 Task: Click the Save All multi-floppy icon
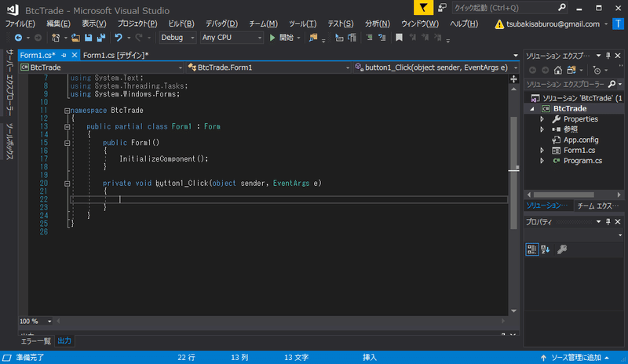(101, 38)
